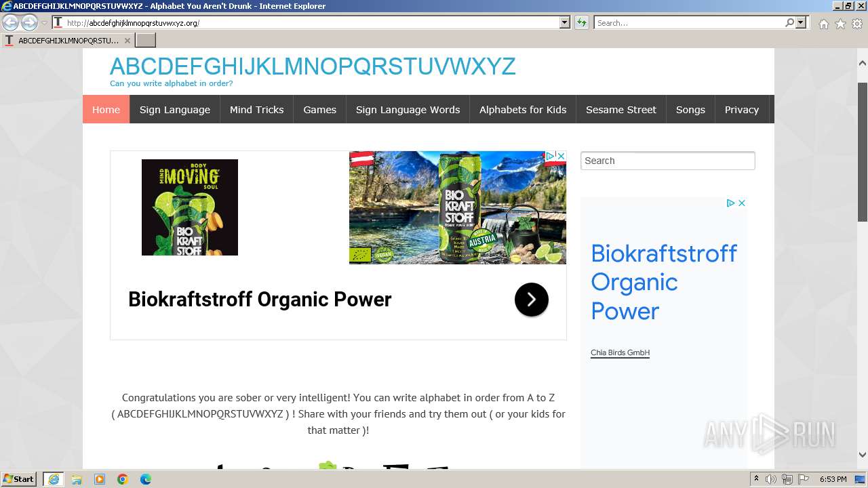Click the Windows Start button
Viewport: 868px width, 488px height.
pyautogui.click(x=19, y=479)
